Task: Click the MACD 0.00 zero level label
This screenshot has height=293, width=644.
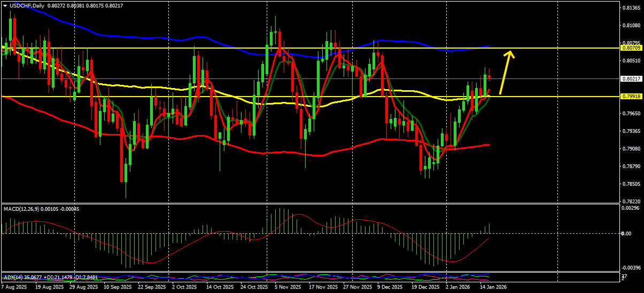Action: [x=627, y=234]
